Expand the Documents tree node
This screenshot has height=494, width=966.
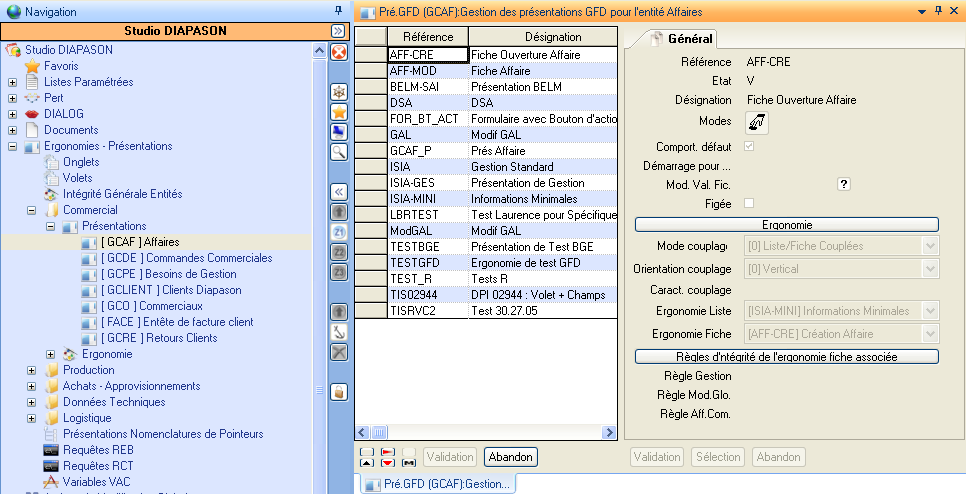pos(12,130)
